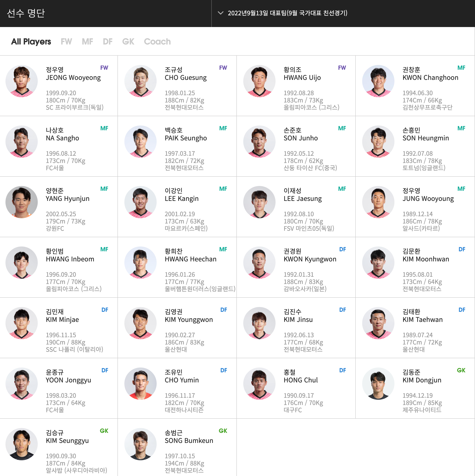Switch to the MF tab
This screenshot has height=476, width=475.
tap(87, 42)
